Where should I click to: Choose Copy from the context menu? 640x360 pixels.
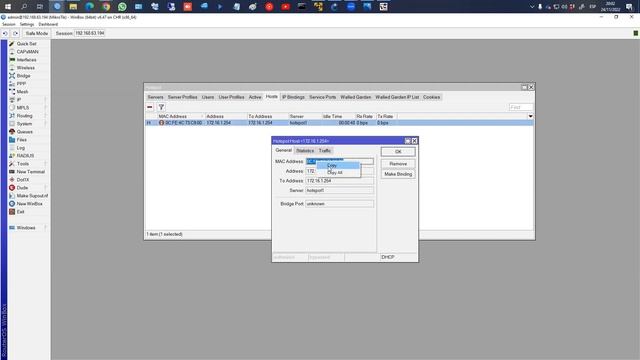tap(338, 165)
